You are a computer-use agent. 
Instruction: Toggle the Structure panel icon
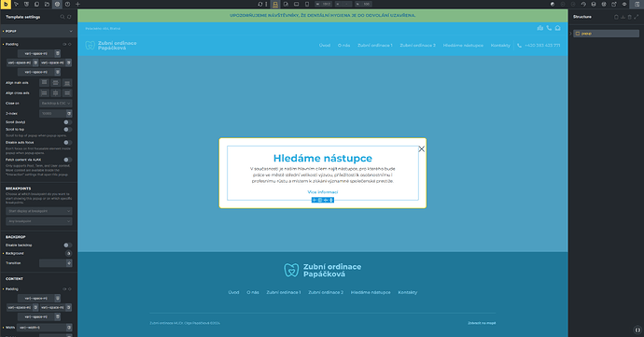(x=637, y=4)
